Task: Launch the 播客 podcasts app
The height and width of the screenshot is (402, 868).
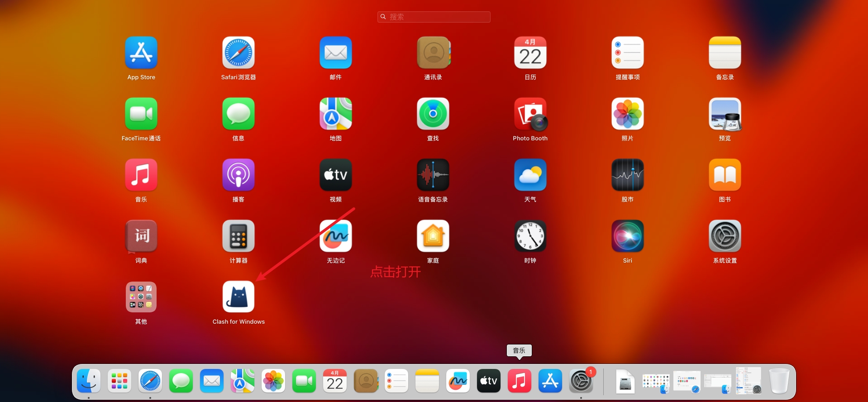Action: [238, 175]
